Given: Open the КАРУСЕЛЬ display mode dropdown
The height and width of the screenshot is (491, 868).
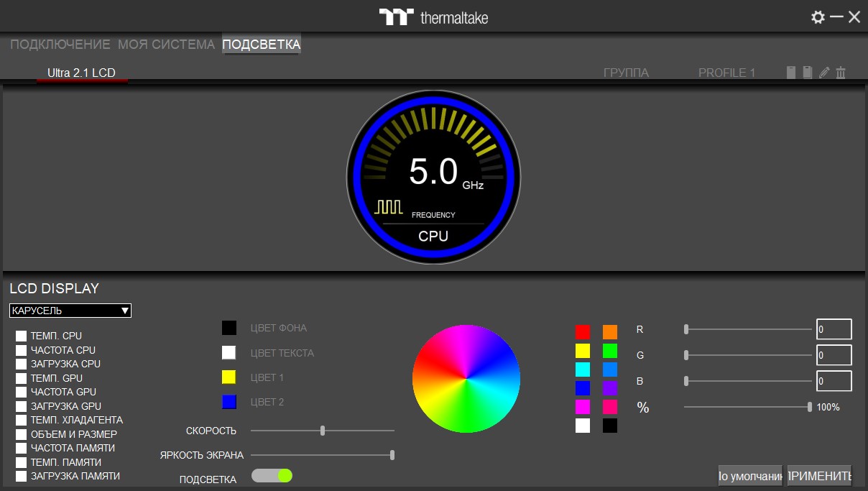Looking at the screenshot, I should tap(70, 311).
